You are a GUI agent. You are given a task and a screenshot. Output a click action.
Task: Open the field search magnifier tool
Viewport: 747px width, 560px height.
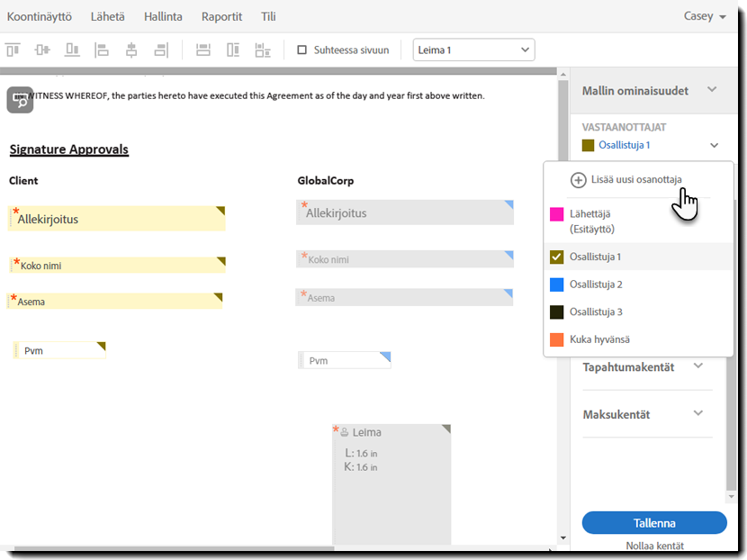tap(20, 99)
